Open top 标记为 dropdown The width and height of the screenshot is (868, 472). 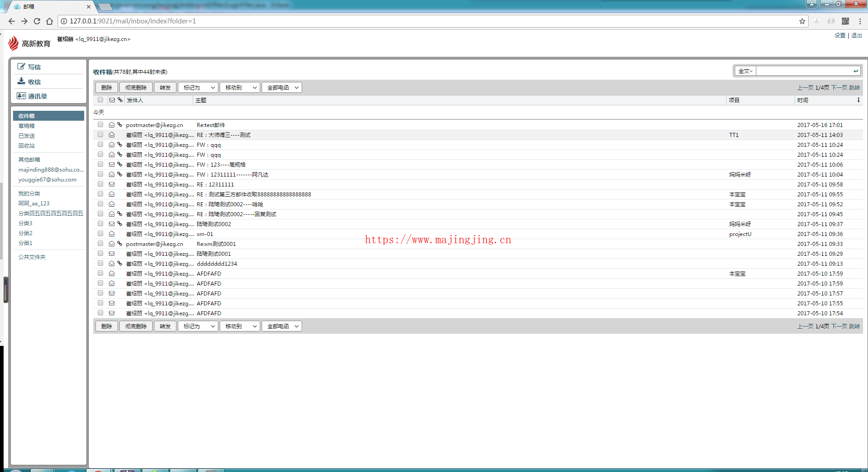[x=198, y=87]
